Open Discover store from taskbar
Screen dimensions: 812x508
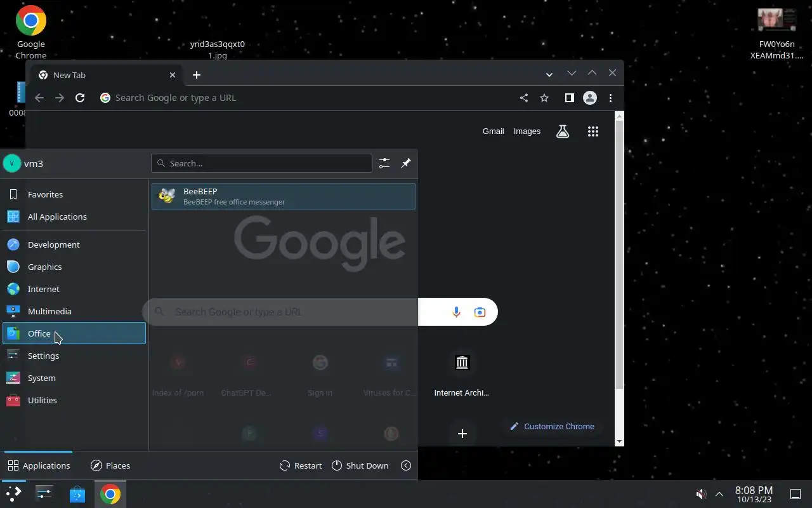click(77, 494)
